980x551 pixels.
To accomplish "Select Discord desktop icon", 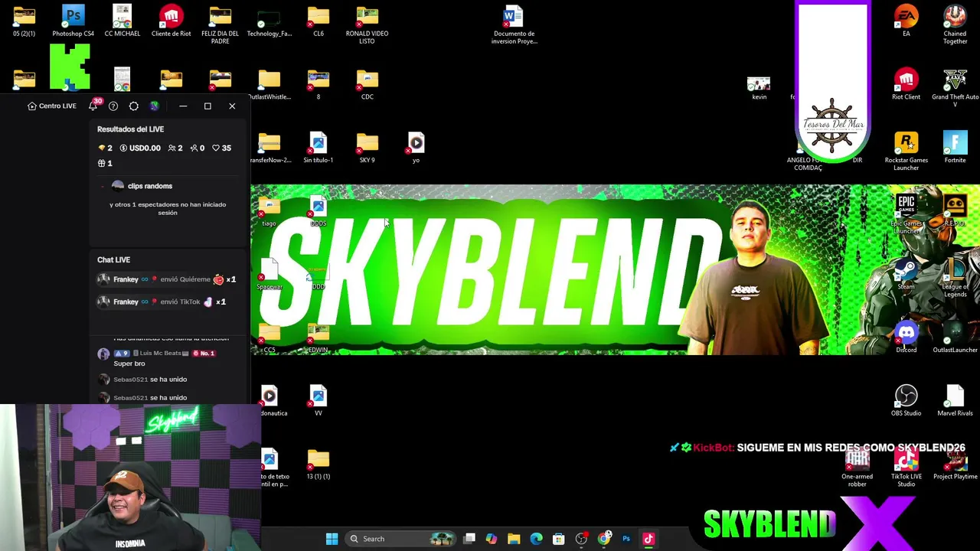I will pos(906,337).
